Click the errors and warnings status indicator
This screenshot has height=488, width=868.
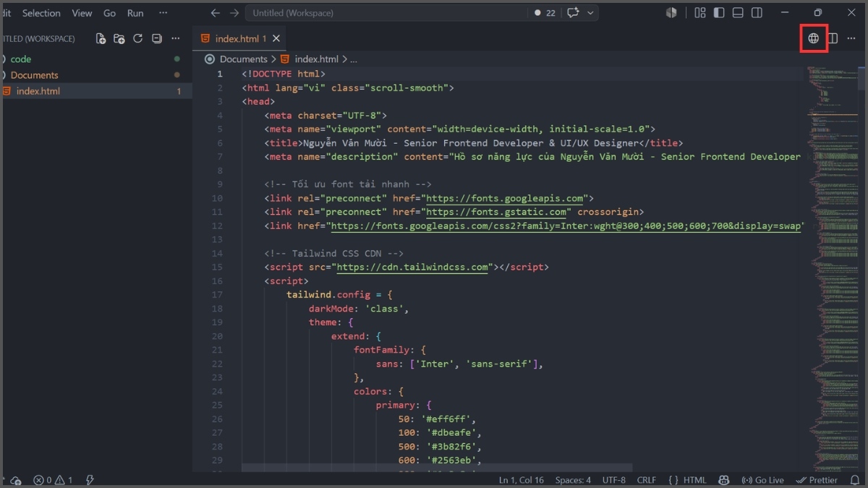click(x=54, y=480)
